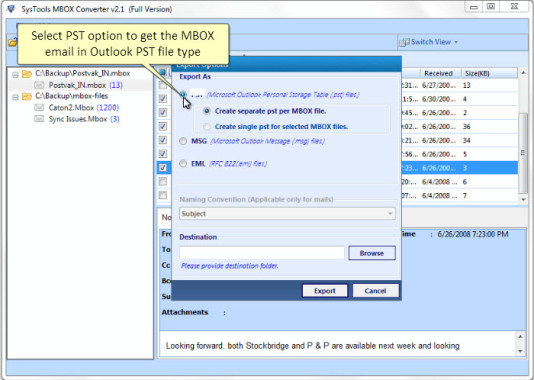Click the mbox-files folder icon

pyautogui.click(x=27, y=96)
